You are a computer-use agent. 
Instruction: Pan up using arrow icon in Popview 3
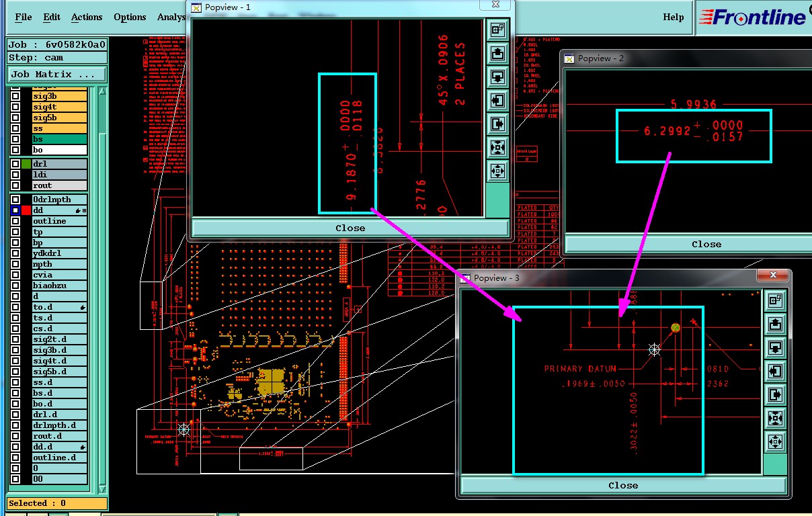(775, 325)
